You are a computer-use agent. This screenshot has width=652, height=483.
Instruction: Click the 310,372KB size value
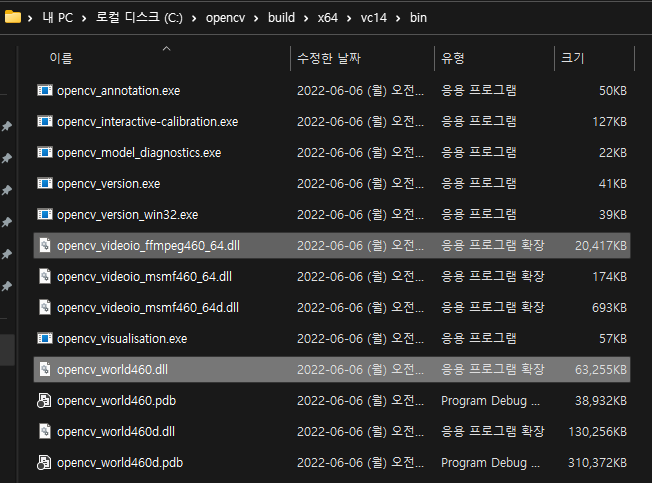coord(598,463)
